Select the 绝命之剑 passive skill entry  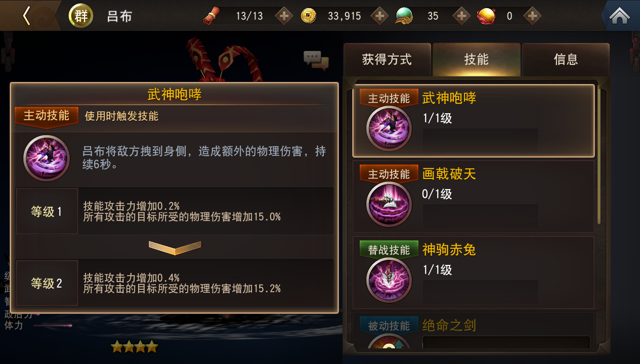point(473,331)
